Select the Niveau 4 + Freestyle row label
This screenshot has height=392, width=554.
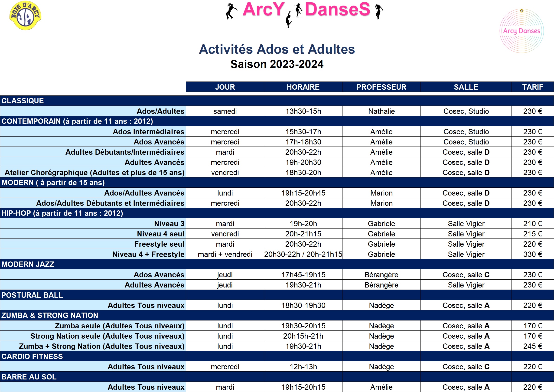click(x=93, y=254)
